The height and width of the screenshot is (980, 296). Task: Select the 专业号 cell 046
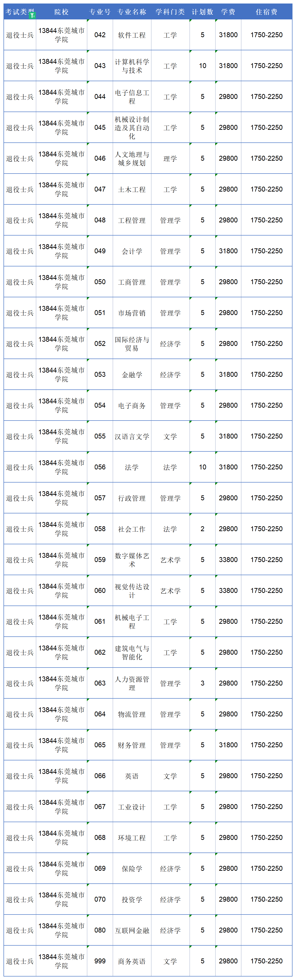point(100,158)
